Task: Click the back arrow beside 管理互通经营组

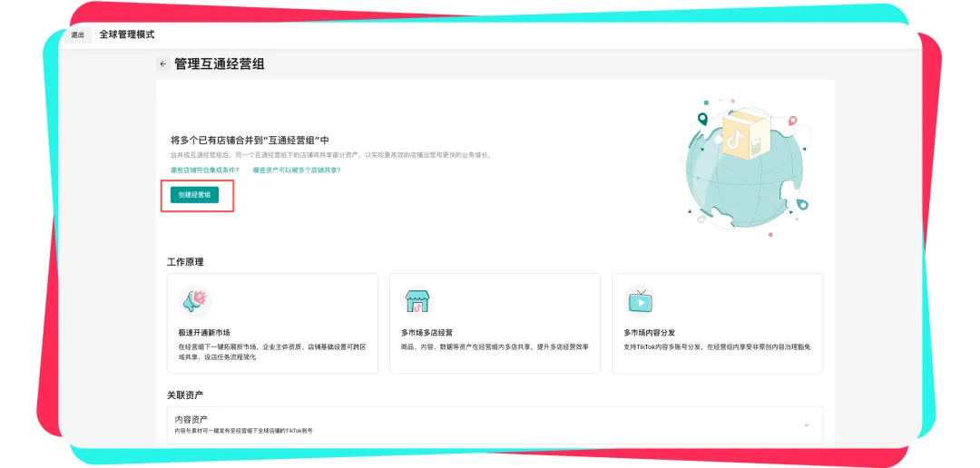Action: 162,64
